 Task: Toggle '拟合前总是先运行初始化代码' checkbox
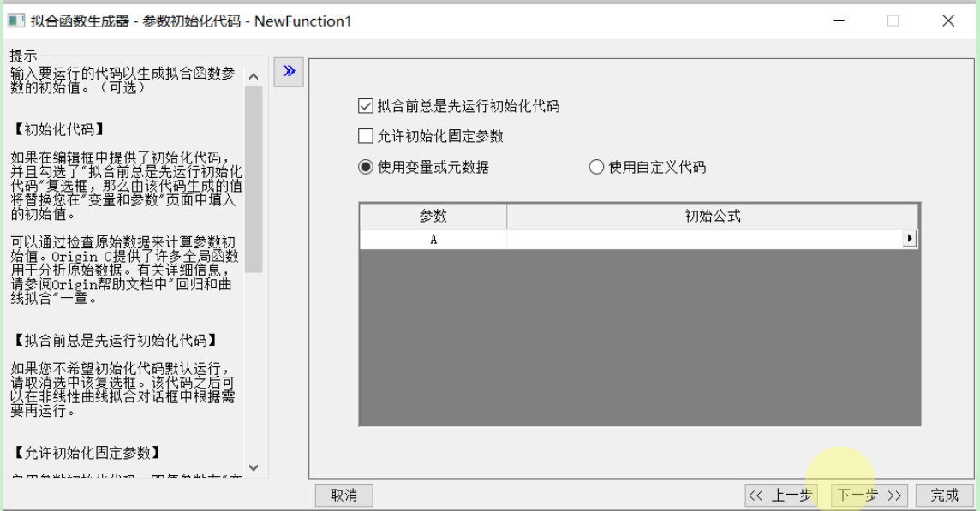366,106
